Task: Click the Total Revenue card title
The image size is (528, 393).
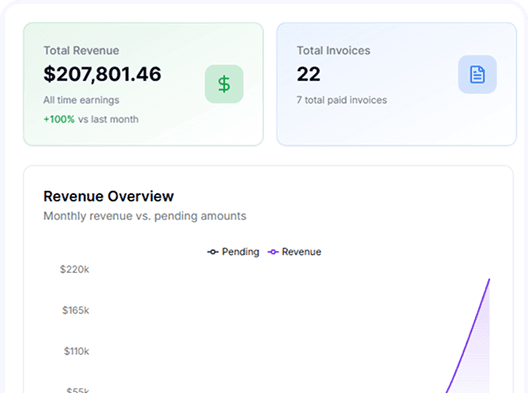Action: pyautogui.click(x=81, y=51)
